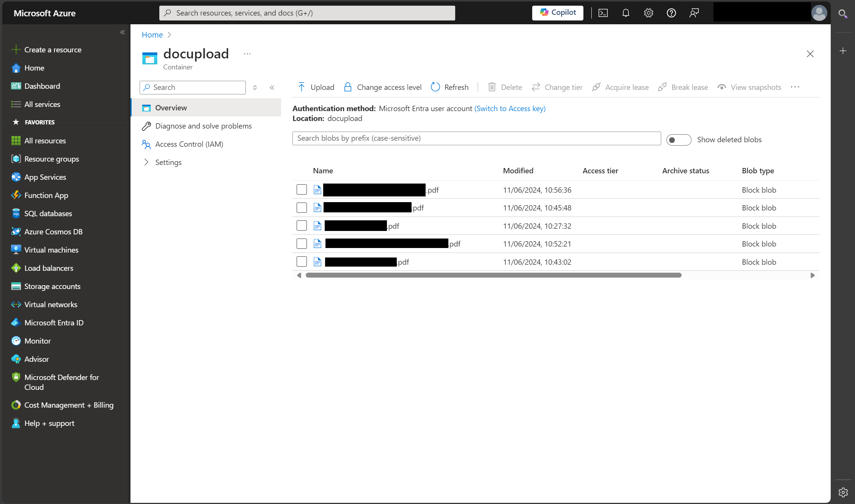The width and height of the screenshot is (855, 504).
Task: Open All resources favorite
Action: coord(45,141)
